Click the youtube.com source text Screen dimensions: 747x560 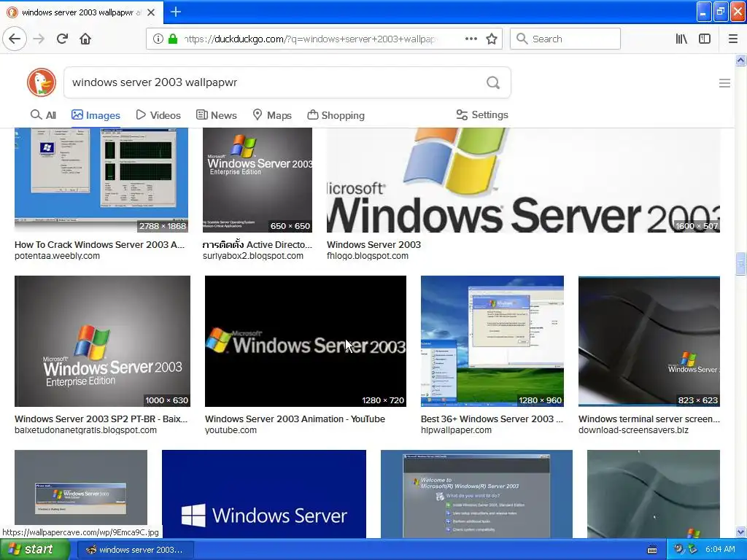click(231, 430)
